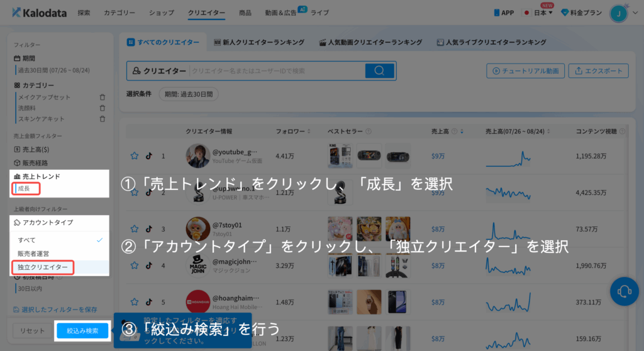Open @hoanghaim's first bestseller product thumbnail
This screenshot has height=351, width=644.
point(340,302)
